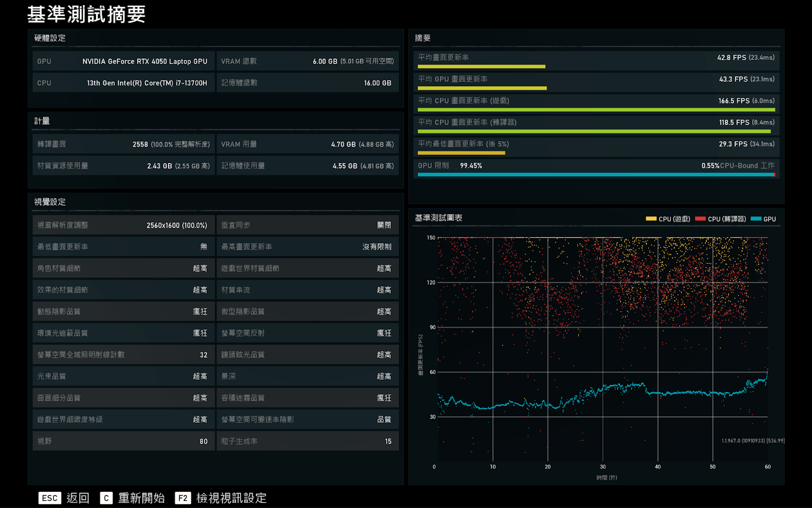Click 重新開始 to restart benchmark
Viewport: 812px width, 508px height.
tap(142, 498)
